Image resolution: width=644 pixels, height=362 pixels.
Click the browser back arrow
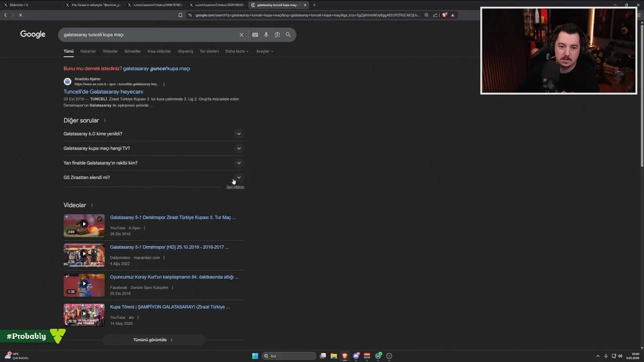[x=6, y=15]
